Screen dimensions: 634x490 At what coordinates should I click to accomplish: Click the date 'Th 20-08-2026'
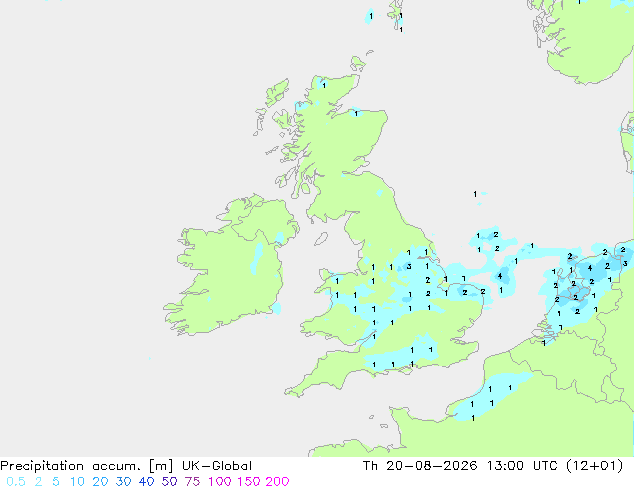click(420, 466)
